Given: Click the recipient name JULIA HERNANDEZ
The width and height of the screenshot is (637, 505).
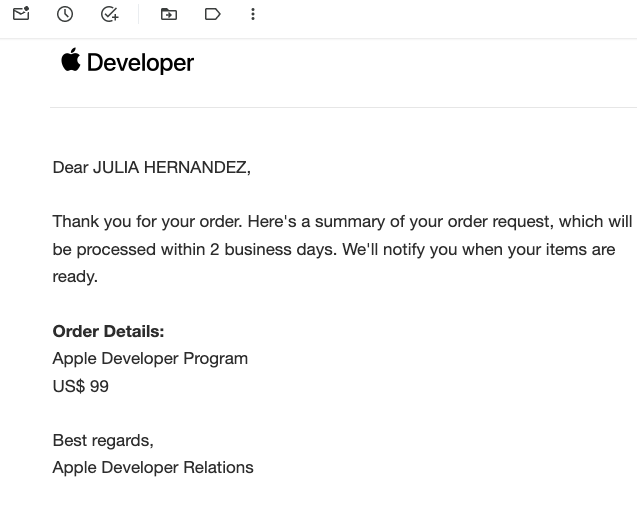Looking at the screenshot, I should pyautogui.click(x=170, y=168).
